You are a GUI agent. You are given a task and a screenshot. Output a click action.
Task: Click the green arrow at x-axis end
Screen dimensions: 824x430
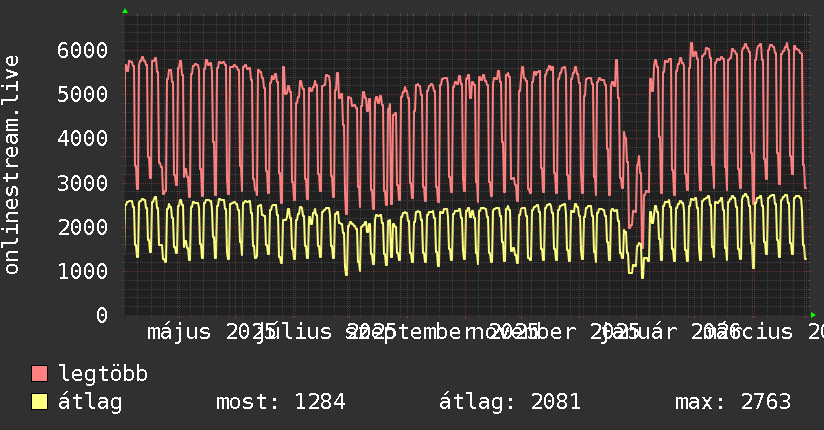click(813, 315)
